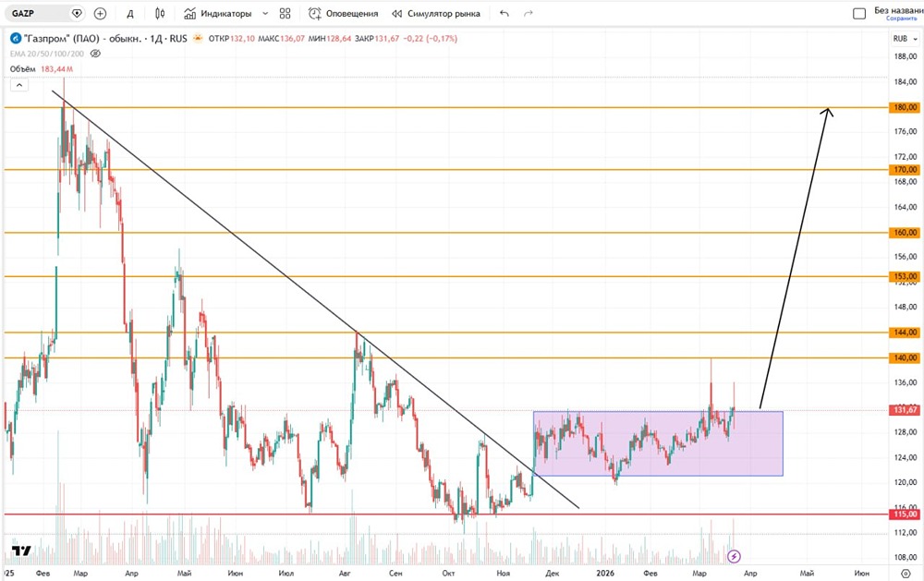Open the RUB currency dropdown
The width and height of the screenshot is (924, 581).
click(905, 39)
